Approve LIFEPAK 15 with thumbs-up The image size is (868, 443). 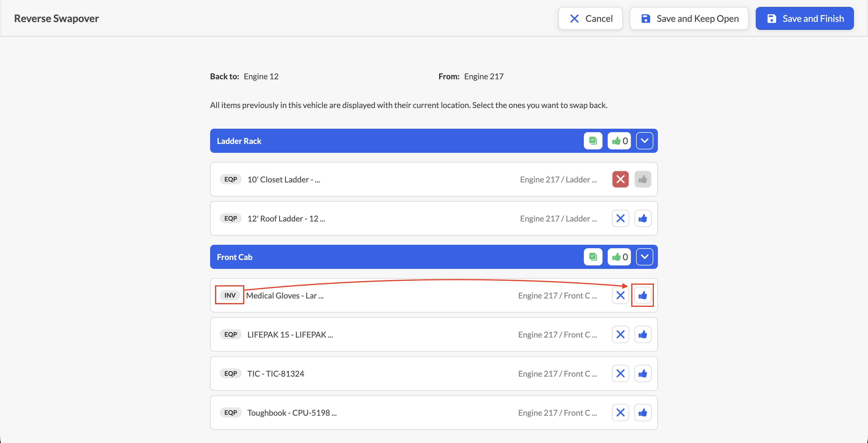click(x=643, y=334)
